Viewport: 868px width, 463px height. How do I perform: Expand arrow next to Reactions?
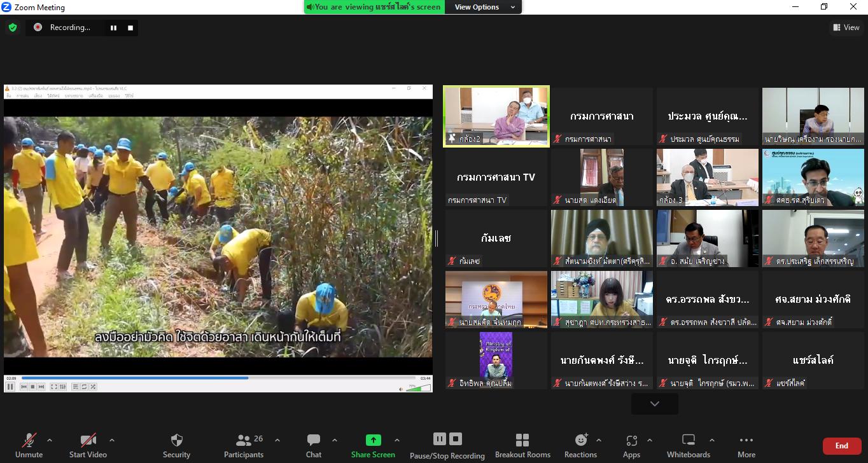tap(599, 440)
